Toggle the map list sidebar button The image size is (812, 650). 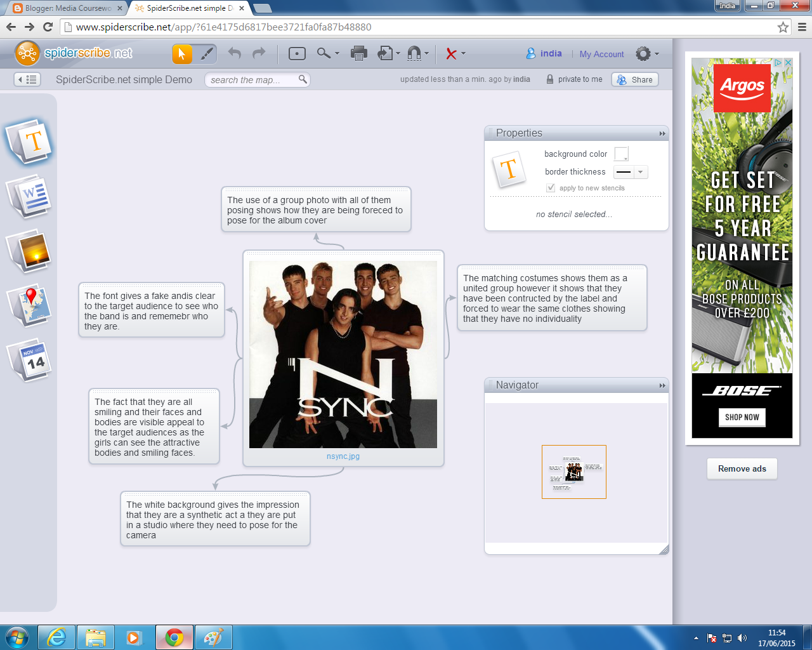click(x=27, y=79)
